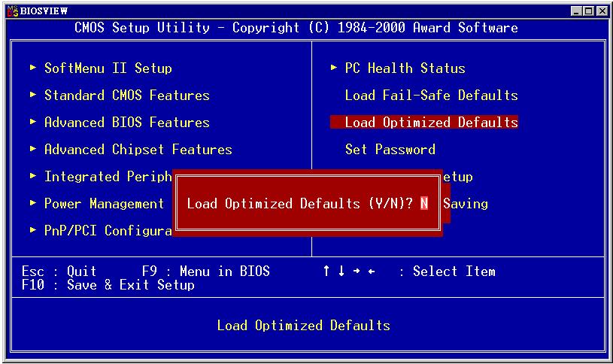Click the up arrow key symbol
The width and height of the screenshot is (613, 364).
tap(326, 271)
